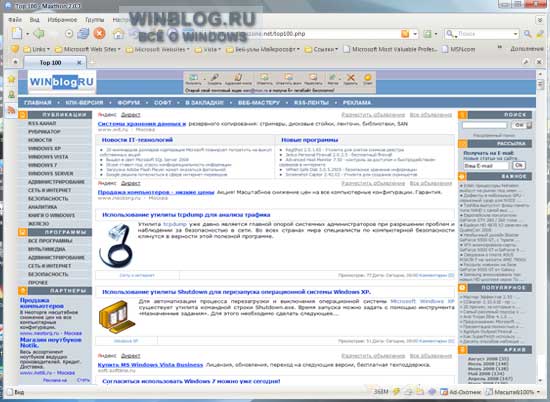Screen dimensions: 550x402
Task: Open RSS-ЛЕНТЫ in site navigation bar
Action: [311, 102]
